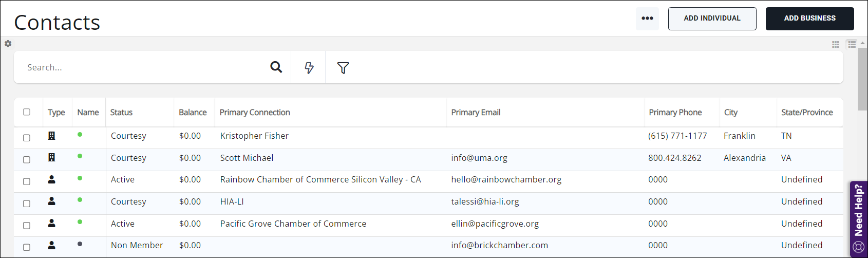Click the Add Business button

809,19
